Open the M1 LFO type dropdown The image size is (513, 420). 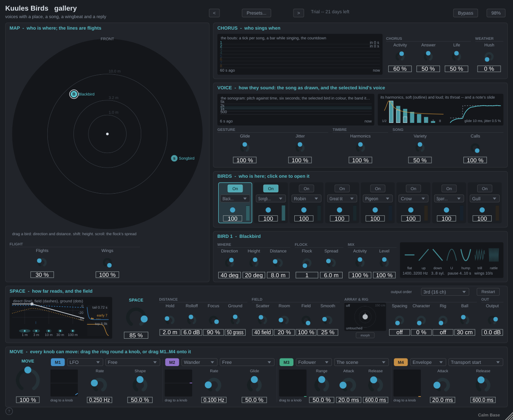click(x=85, y=362)
